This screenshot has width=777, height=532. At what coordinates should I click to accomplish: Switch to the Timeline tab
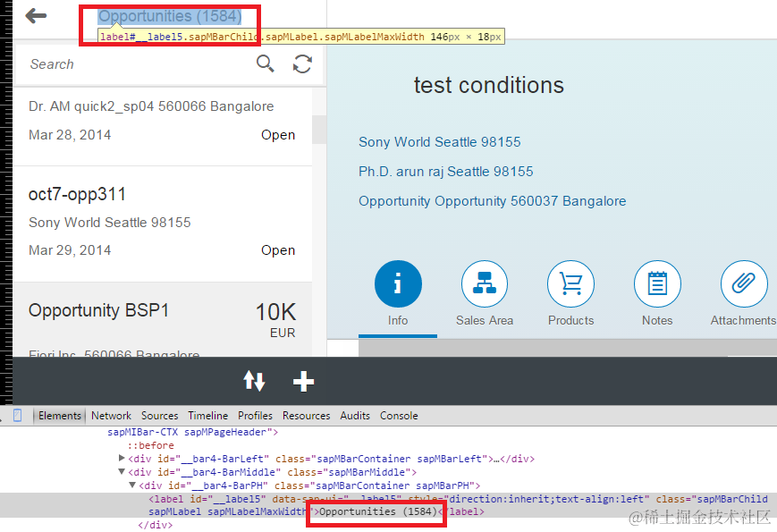coord(207,416)
